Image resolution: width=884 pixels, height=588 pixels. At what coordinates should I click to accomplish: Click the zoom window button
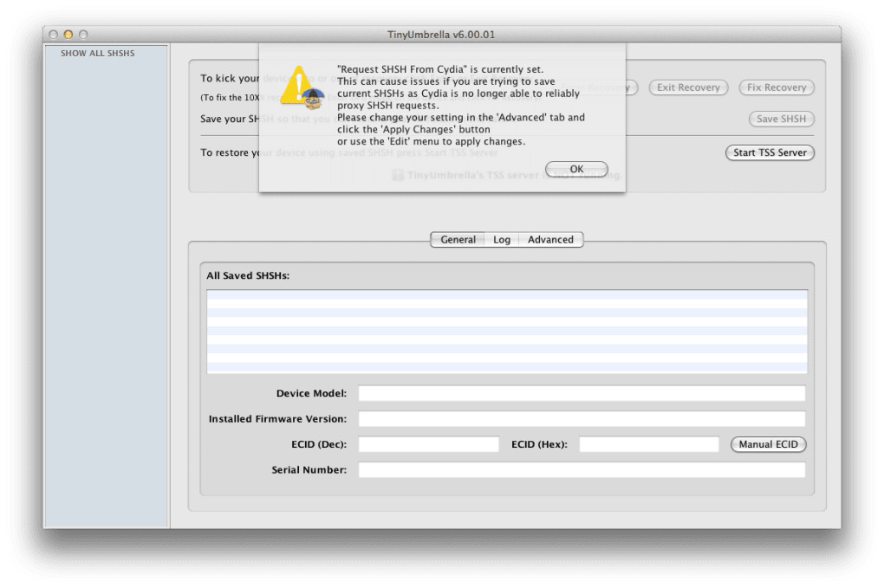pyautogui.click(x=83, y=35)
